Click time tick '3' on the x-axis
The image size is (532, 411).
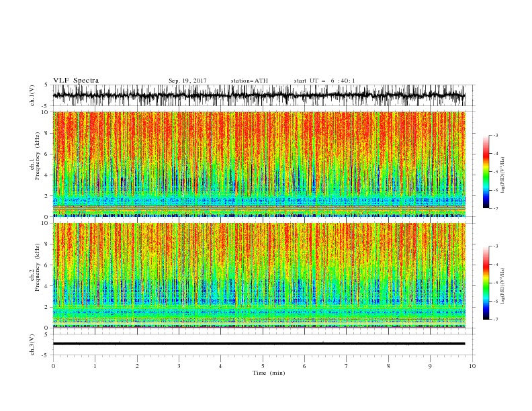click(179, 366)
